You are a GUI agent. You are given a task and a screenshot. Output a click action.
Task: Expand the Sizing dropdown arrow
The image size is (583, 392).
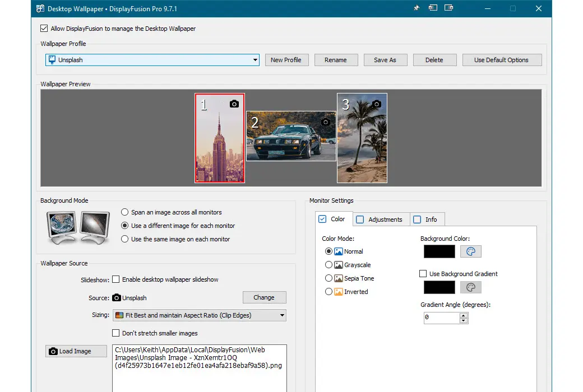(282, 315)
